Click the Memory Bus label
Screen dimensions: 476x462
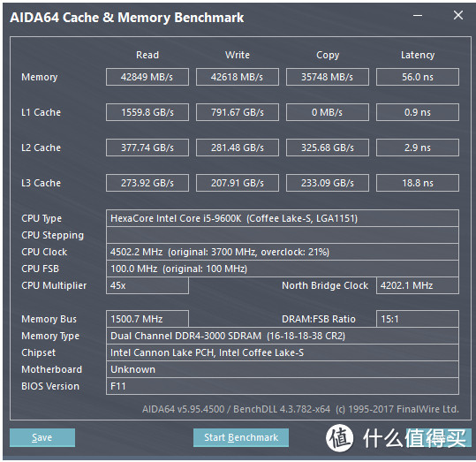[49, 319]
